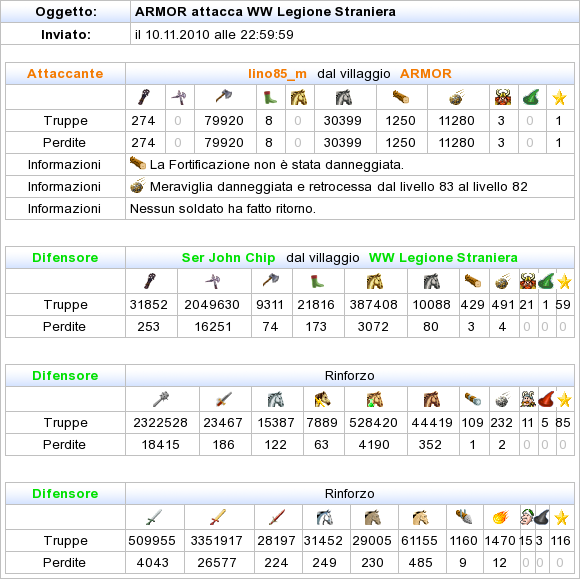Click Hero star icon in Ser John Chip table
This screenshot has height=579, width=580.
(x=564, y=282)
